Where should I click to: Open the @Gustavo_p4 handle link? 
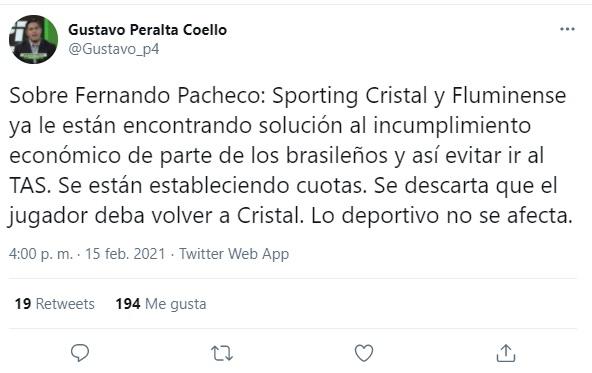114,49
